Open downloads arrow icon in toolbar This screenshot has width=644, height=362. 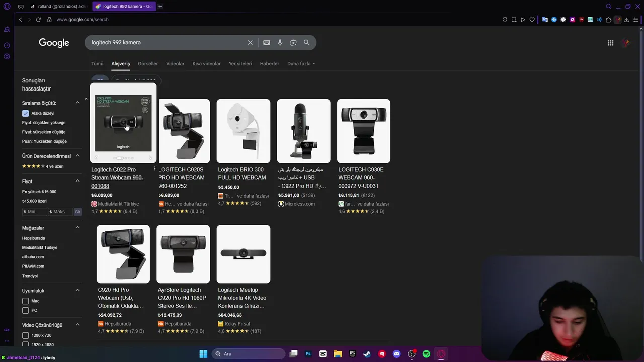pyautogui.click(x=627, y=20)
